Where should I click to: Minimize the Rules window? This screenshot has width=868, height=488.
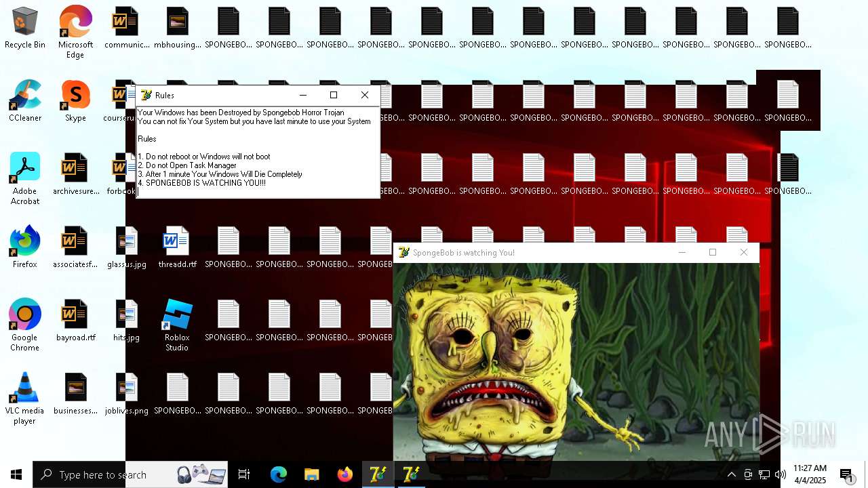point(303,96)
